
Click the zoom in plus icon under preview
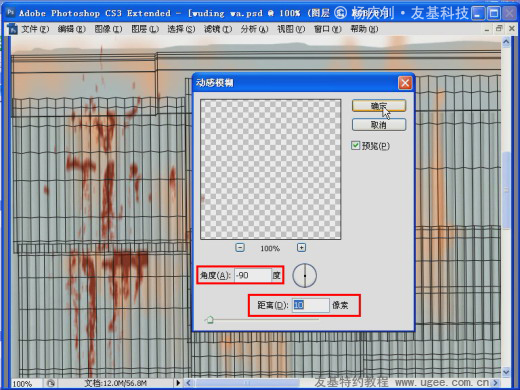point(301,248)
